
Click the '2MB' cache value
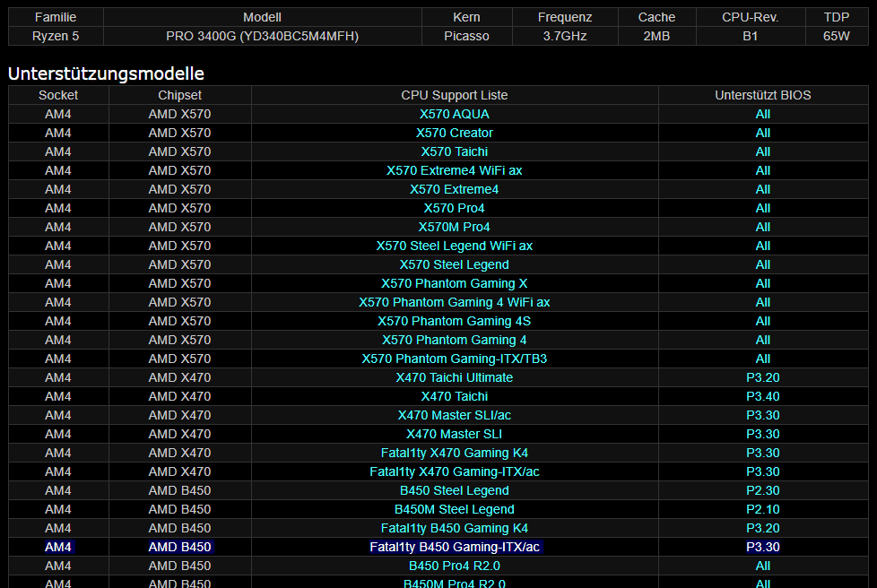click(x=656, y=37)
